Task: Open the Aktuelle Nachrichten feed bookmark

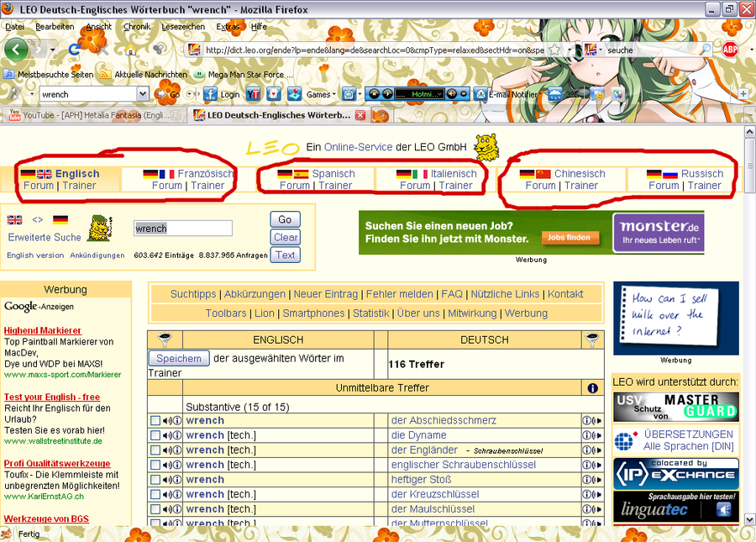Action: pyautogui.click(x=144, y=74)
